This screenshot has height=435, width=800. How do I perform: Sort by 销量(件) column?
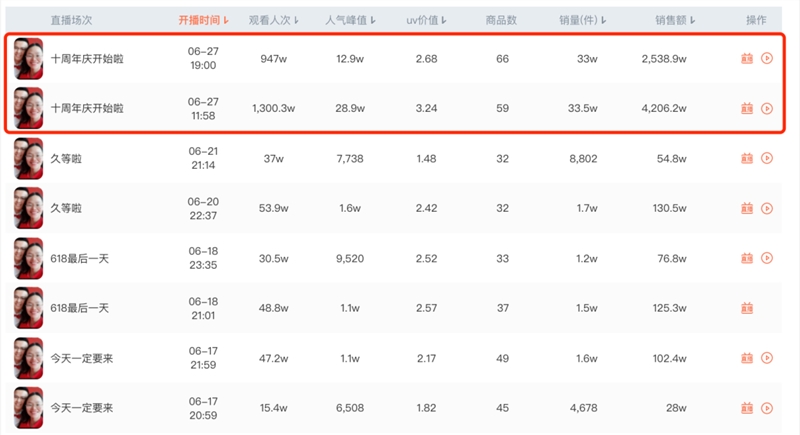(583, 20)
